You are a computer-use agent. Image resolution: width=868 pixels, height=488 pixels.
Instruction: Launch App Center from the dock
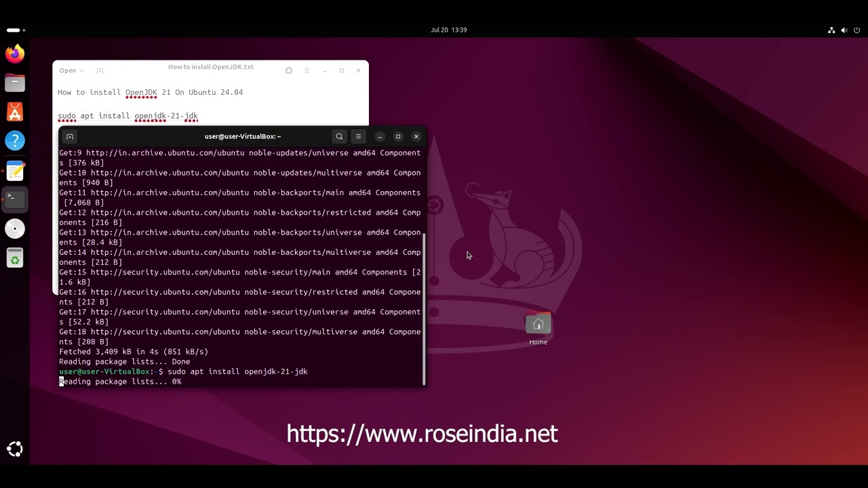point(15,112)
